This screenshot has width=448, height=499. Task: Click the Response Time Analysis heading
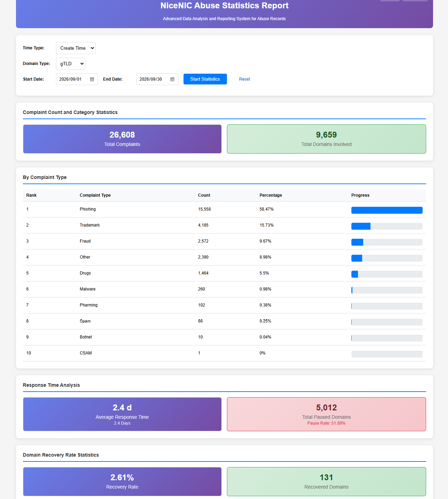[51, 385]
